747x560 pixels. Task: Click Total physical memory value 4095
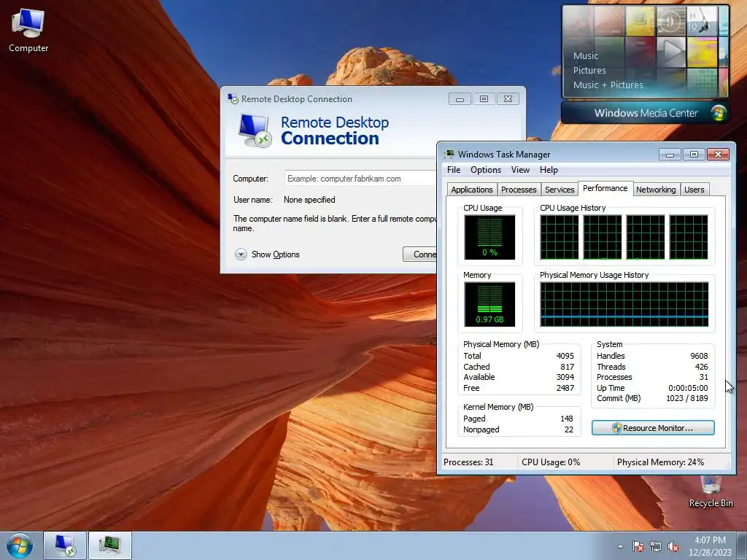565,356
